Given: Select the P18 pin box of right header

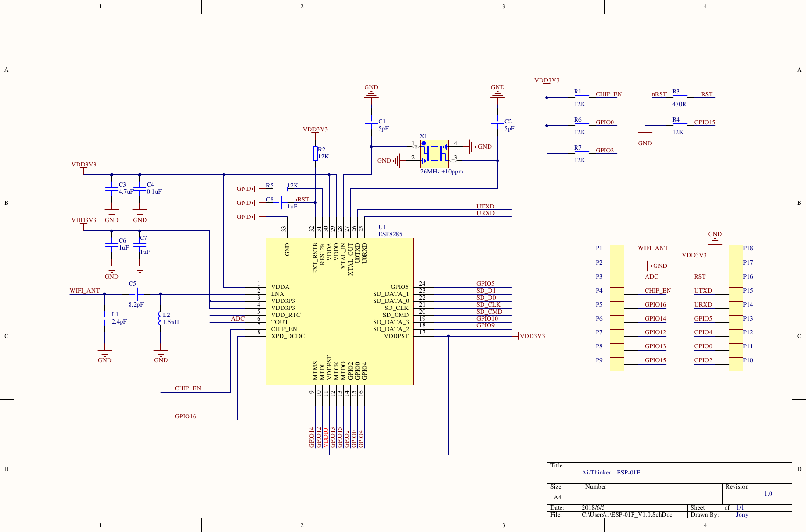Looking at the screenshot, I should pos(736,252).
